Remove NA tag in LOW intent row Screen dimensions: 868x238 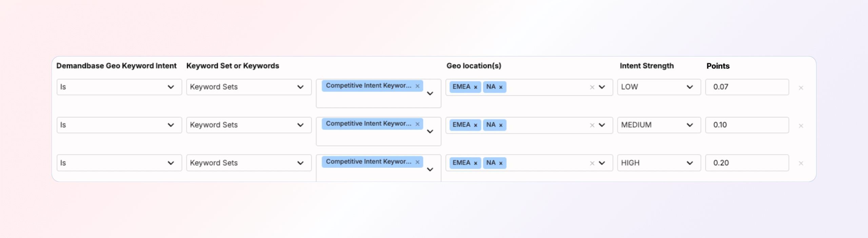click(x=500, y=87)
